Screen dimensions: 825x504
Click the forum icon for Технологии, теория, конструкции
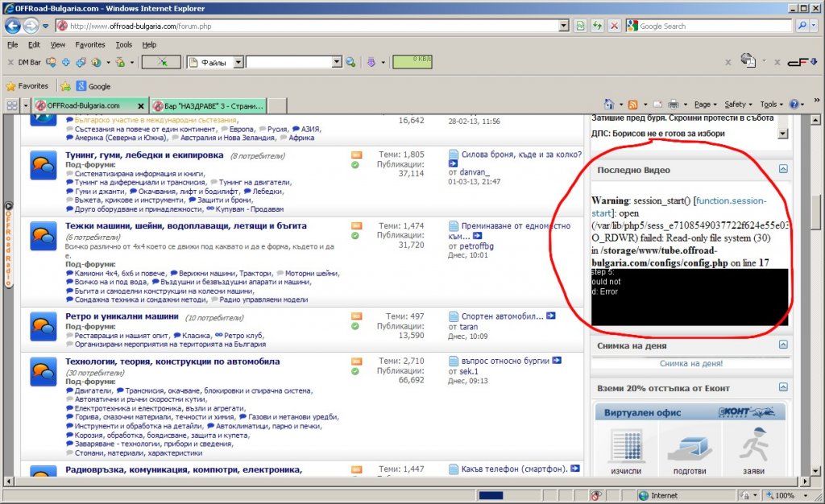44,372
